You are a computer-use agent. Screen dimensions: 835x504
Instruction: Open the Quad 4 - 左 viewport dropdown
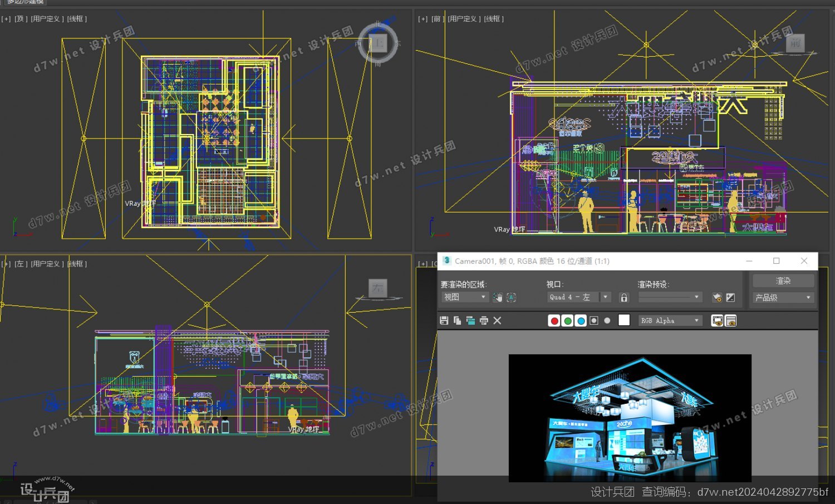pos(579,297)
